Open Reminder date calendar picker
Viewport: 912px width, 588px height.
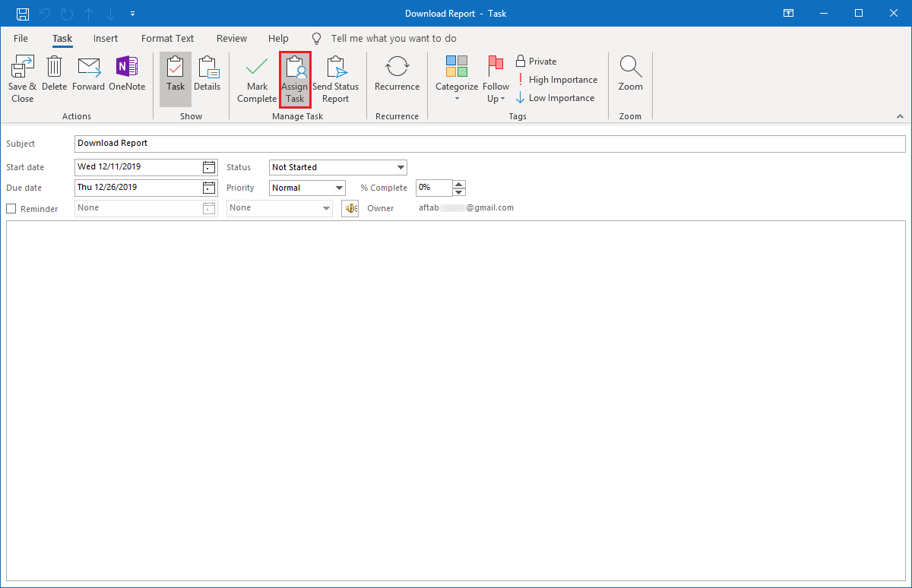click(x=209, y=208)
